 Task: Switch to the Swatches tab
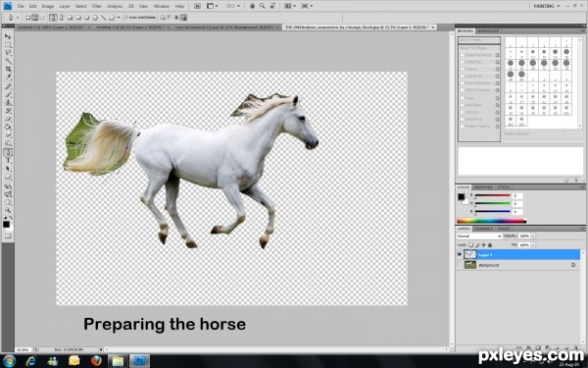point(483,187)
